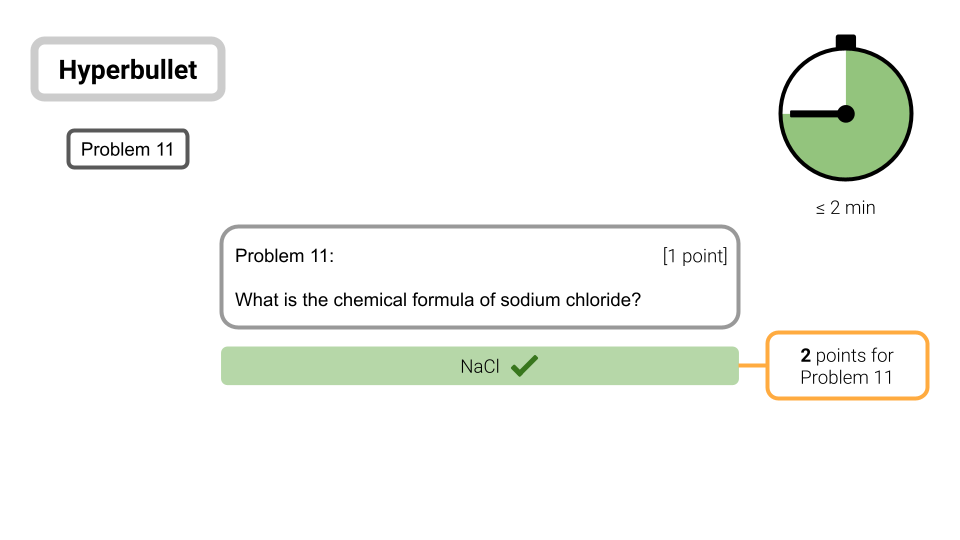The height and width of the screenshot is (540, 960).
Task: Click the bold '2' in points callout
Action: click(806, 355)
